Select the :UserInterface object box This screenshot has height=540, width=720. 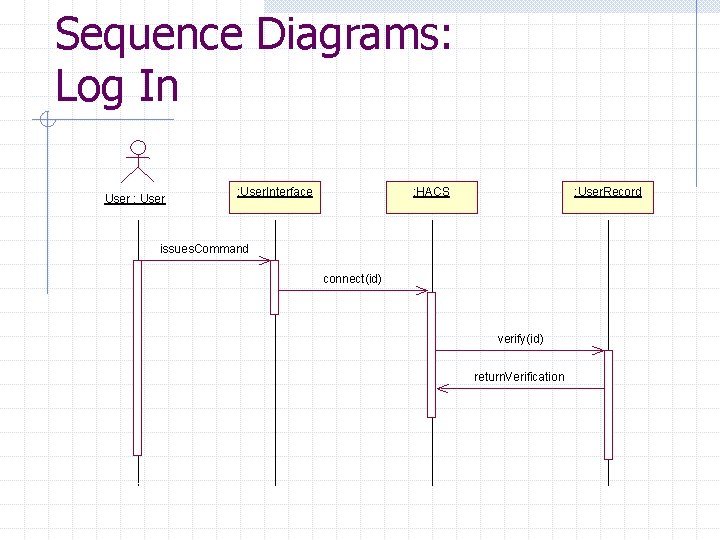275,197
